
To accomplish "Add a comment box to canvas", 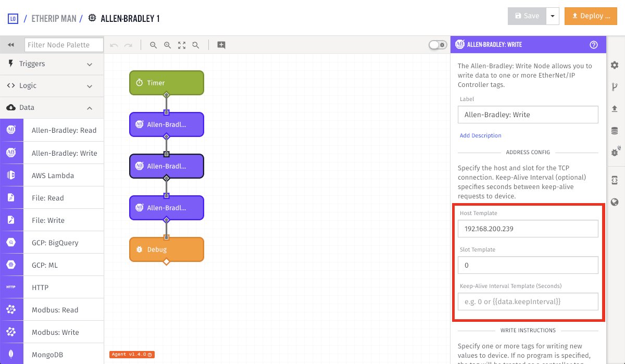I will pos(221,45).
